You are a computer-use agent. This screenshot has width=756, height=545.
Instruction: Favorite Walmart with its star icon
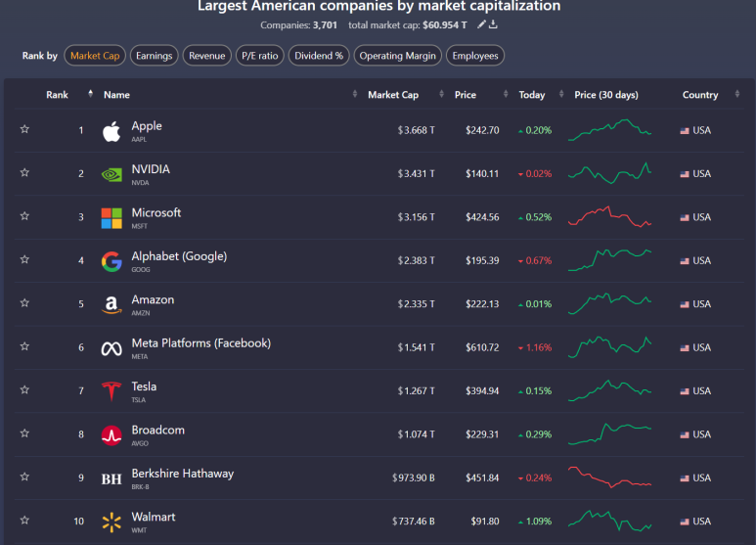(24, 520)
